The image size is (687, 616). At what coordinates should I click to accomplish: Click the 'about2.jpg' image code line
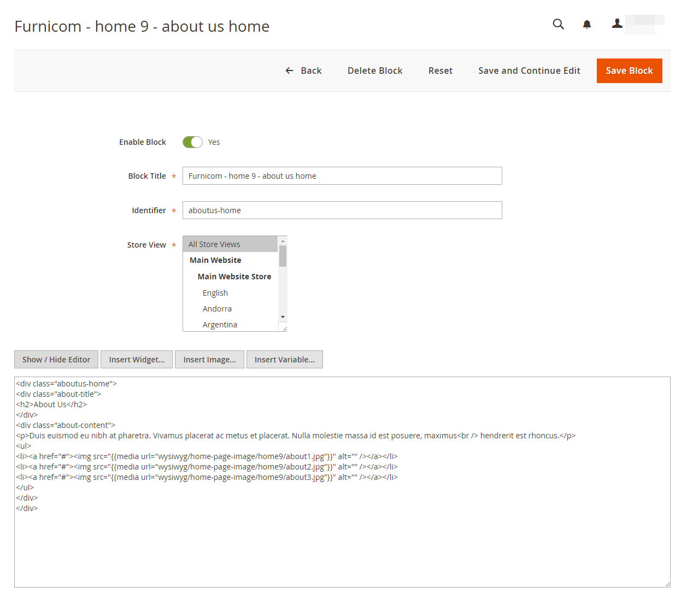[x=207, y=467]
